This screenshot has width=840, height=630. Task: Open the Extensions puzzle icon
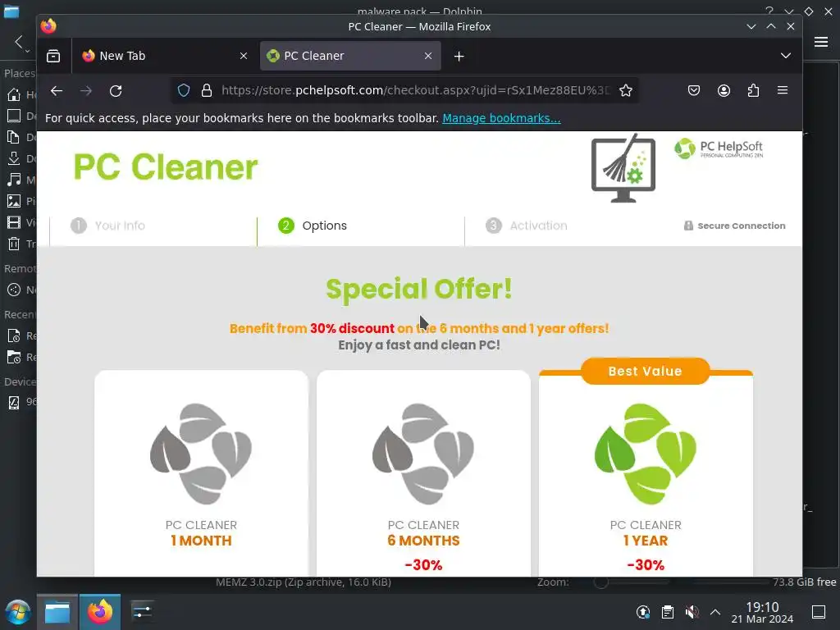click(x=753, y=90)
